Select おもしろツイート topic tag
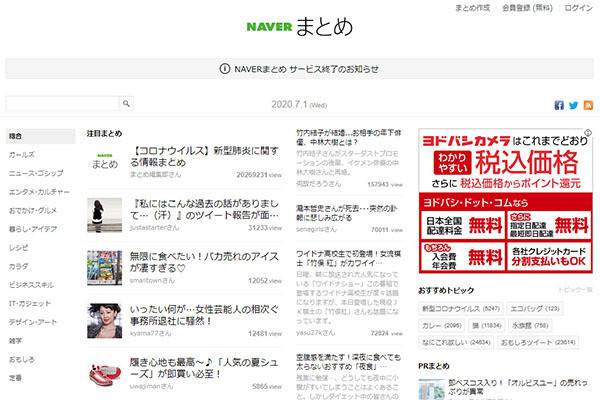The height and width of the screenshot is (400, 600). 538,342
